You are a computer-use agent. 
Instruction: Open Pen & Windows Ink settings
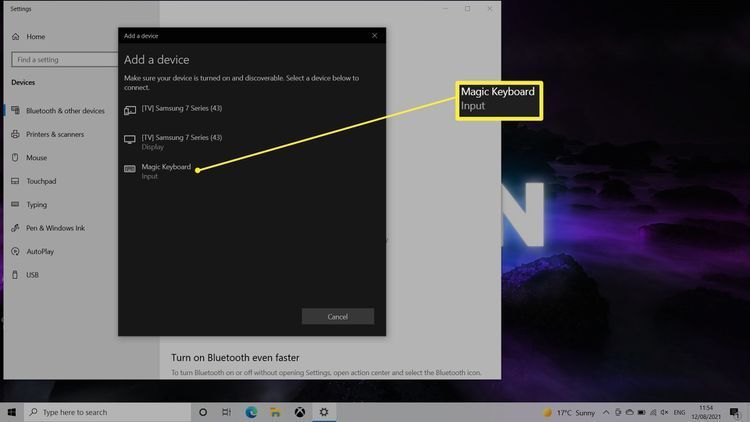[x=55, y=228]
